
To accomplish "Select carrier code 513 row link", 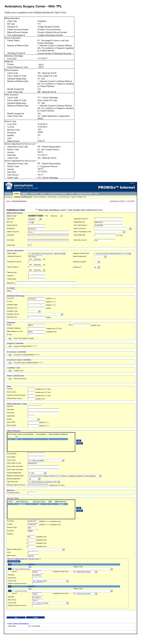I will [x=16, y=439].
